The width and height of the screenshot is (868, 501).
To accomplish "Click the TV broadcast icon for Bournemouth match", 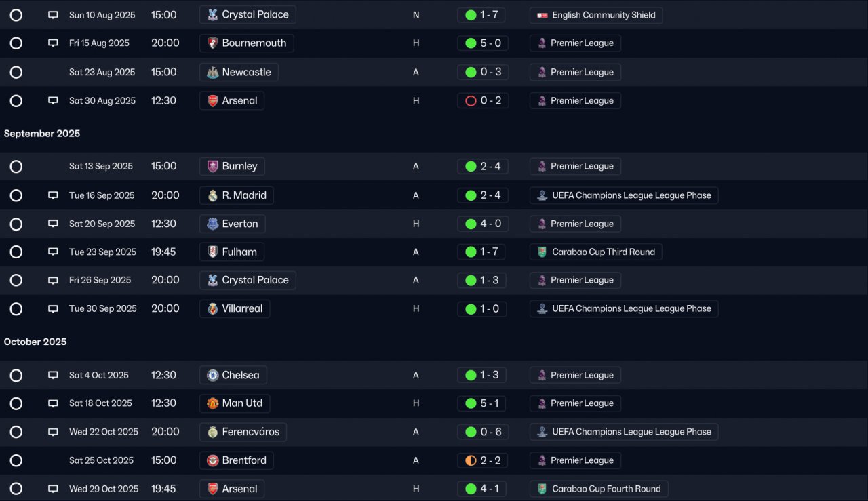I will (53, 43).
